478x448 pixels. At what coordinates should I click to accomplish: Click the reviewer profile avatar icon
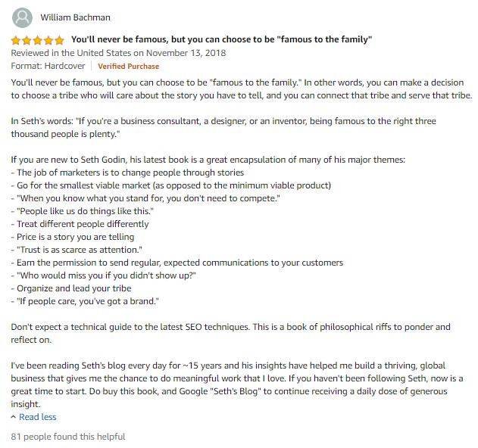tap(22, 17)
